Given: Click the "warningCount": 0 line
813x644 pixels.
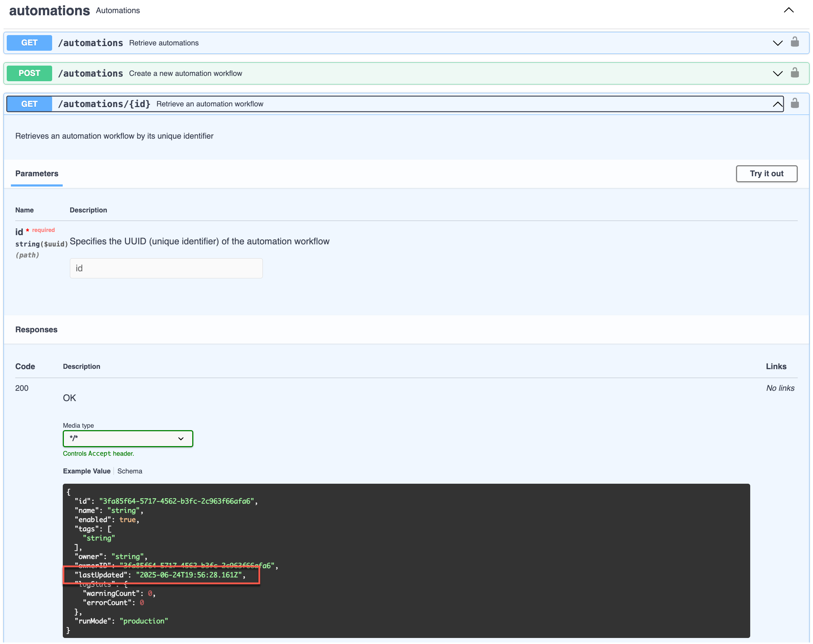Looking at the screenshot, I should (120, 593).
